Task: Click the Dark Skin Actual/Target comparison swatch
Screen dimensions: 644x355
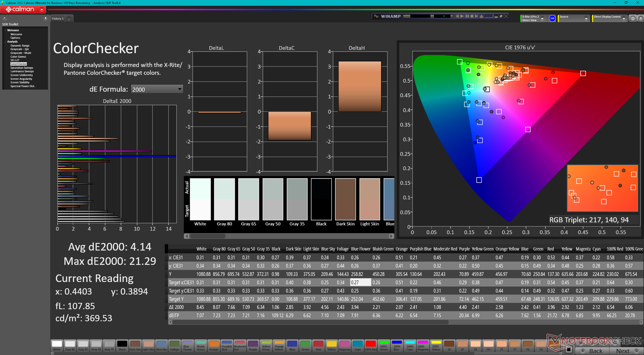Action: pos(345,199)
